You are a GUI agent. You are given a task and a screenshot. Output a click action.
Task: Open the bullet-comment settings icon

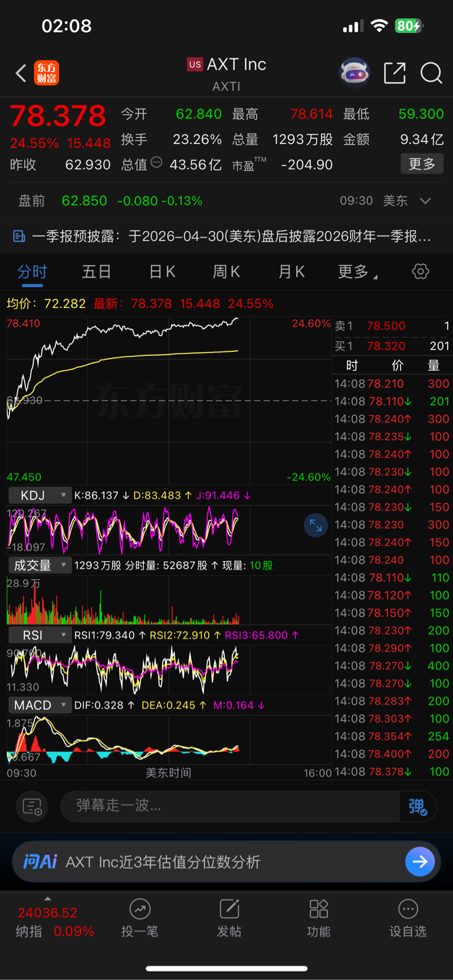click(31, 806)
